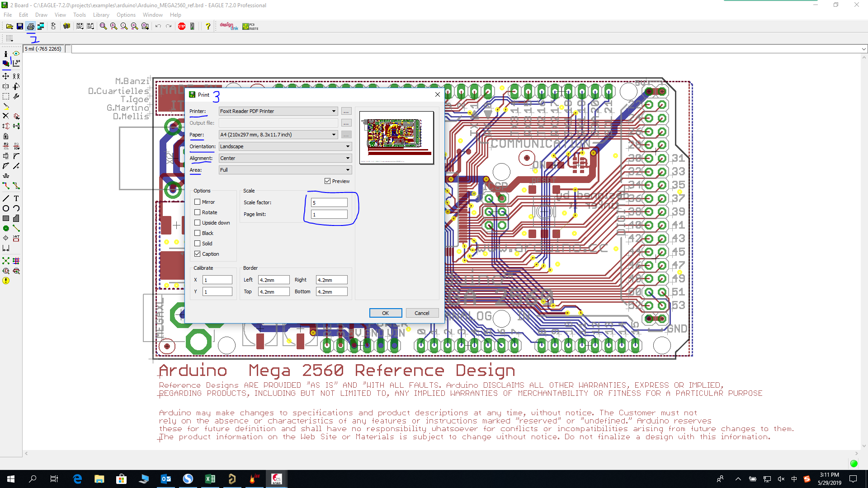Select the Delete X tool
The height and width of the screenshot is (488, 868).
[x=6, y=116]
